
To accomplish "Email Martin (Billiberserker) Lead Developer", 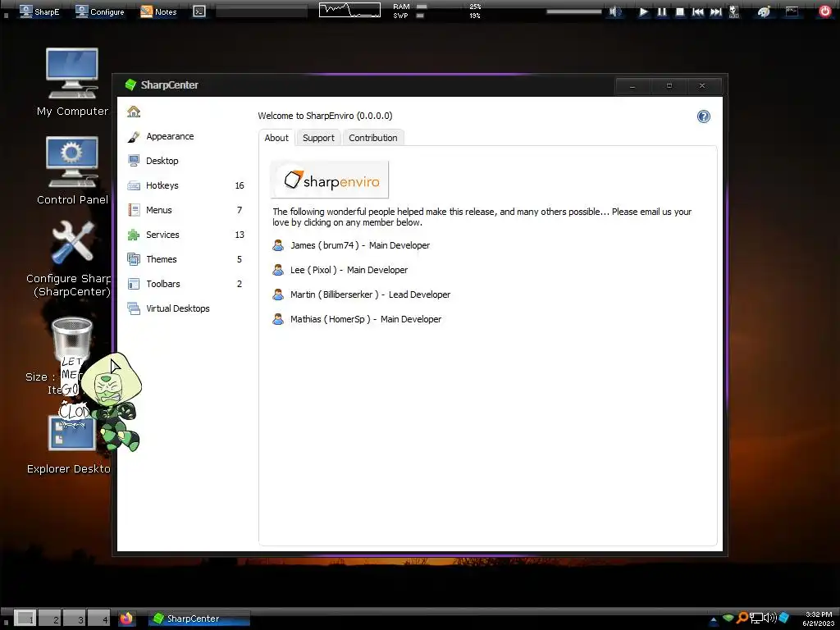I will [370, 294].
